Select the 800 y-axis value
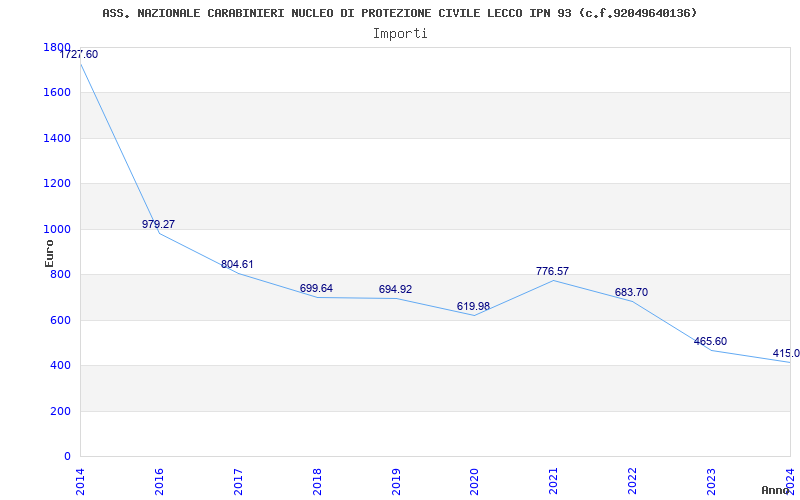This screenshot has width=800, height=500. point(60,275)
